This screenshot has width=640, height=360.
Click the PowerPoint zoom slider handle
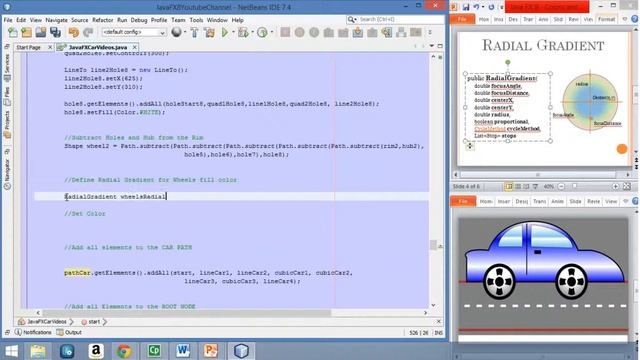[x=575, y=187]
